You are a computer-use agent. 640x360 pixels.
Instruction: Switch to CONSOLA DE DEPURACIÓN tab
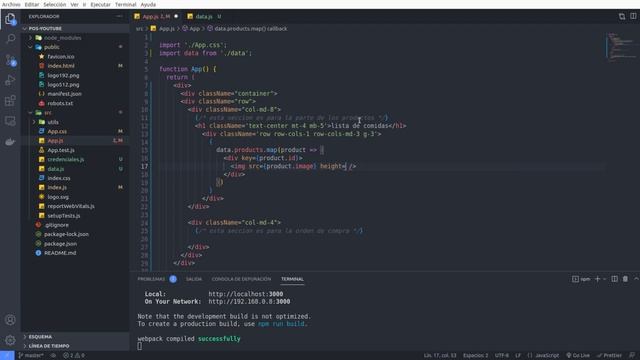click(x=241, y=279)
